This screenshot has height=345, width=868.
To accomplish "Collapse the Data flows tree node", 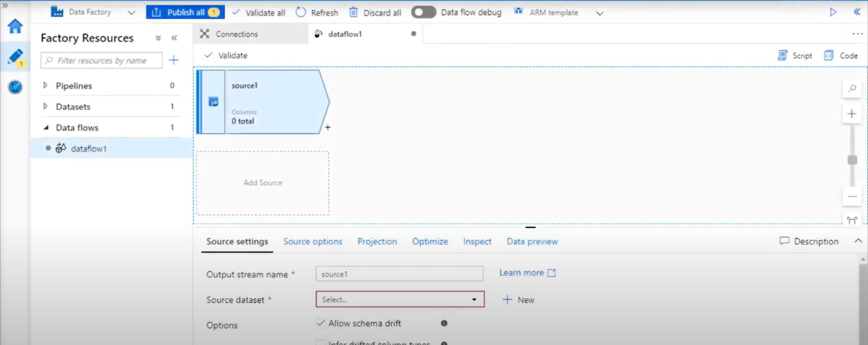I will coord(45,127).
